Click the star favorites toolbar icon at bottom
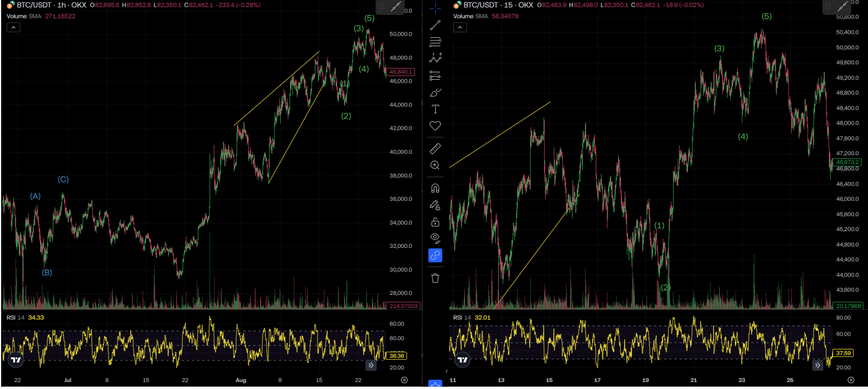The image size is (868, 389). (x=435, y=384)
